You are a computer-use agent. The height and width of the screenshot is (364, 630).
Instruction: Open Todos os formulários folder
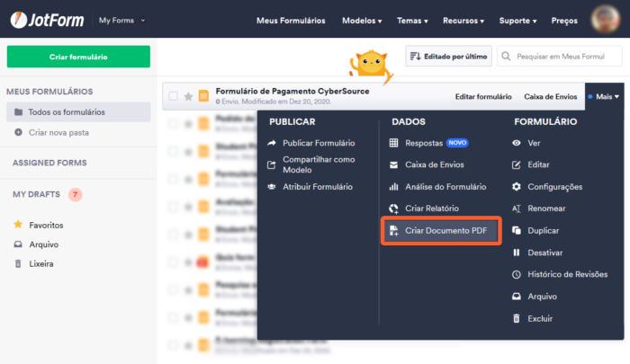click(78, 112)
